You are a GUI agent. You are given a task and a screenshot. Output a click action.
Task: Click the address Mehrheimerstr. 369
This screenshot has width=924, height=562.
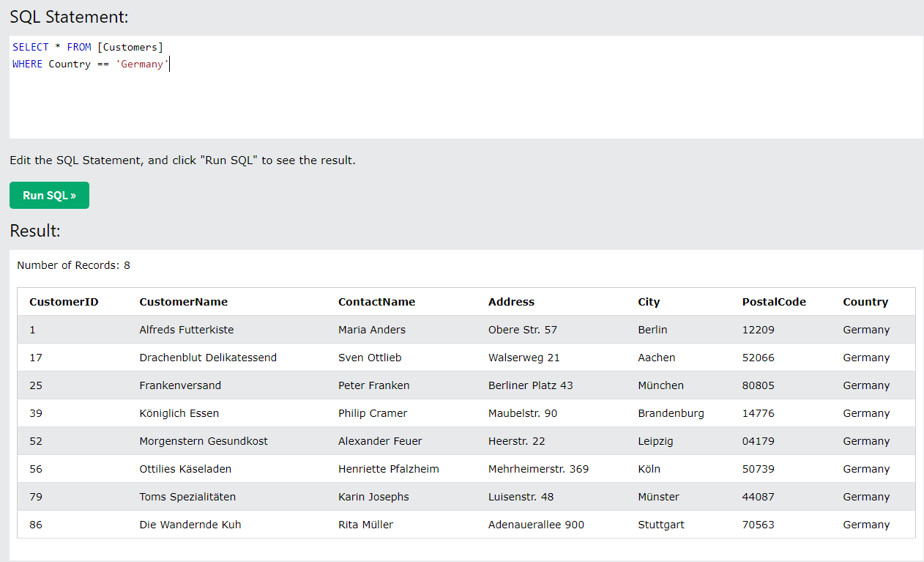(538, 469)
